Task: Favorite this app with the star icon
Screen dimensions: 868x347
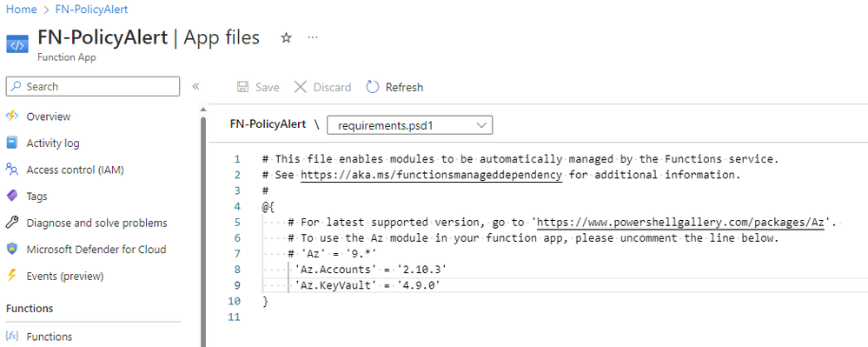Action: [x=286, y=37]
